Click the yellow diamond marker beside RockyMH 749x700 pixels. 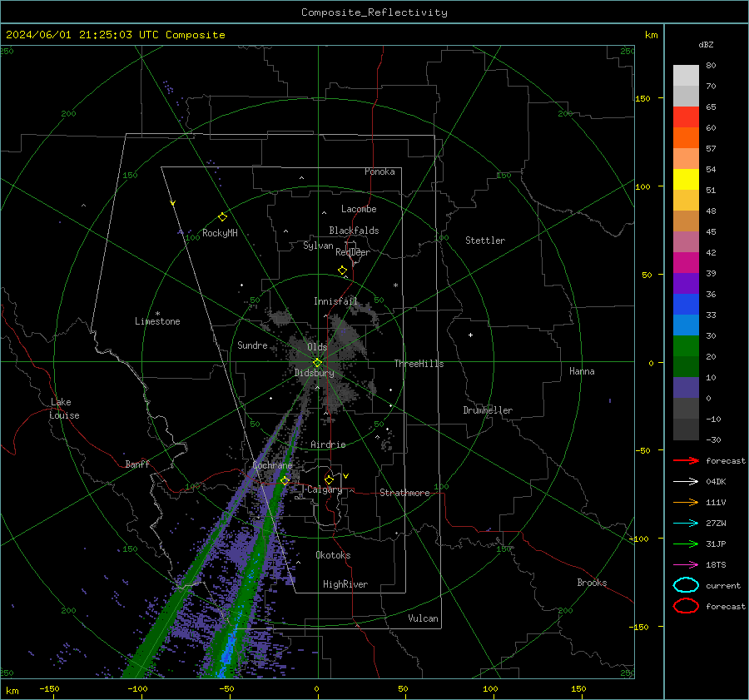(222, 217)
